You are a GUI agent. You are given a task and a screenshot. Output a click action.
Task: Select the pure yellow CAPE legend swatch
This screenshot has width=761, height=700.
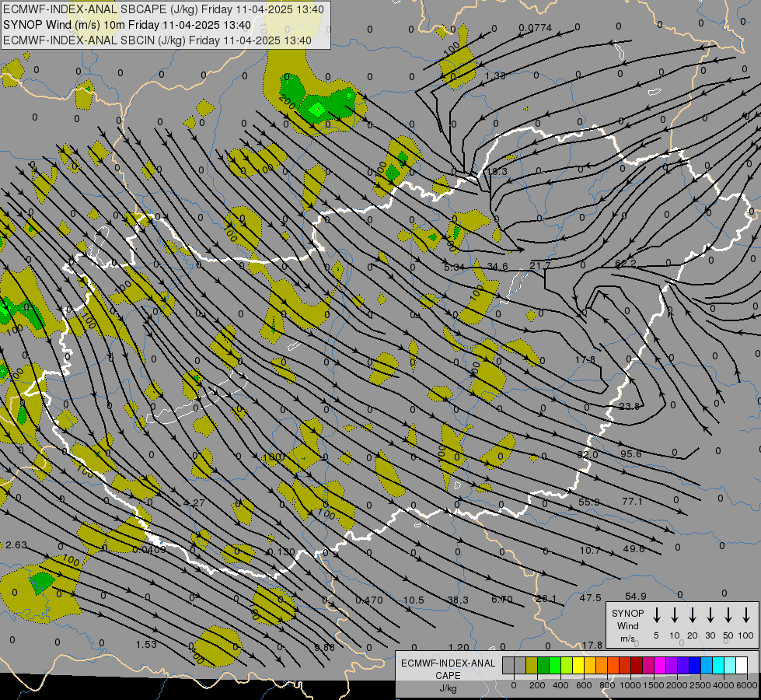(x=578, y=666)
